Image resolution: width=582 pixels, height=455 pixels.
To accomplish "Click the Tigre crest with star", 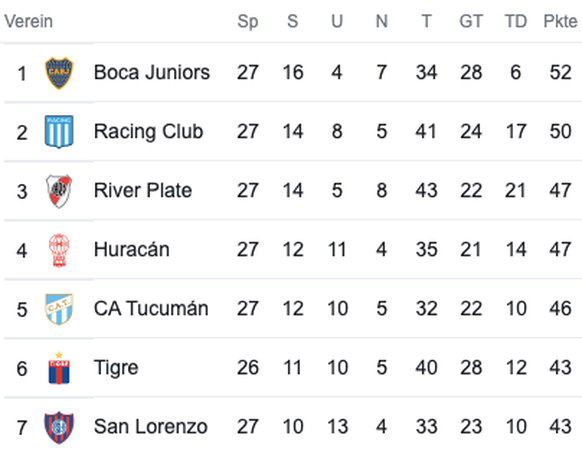I will click(x=59, y=368).
